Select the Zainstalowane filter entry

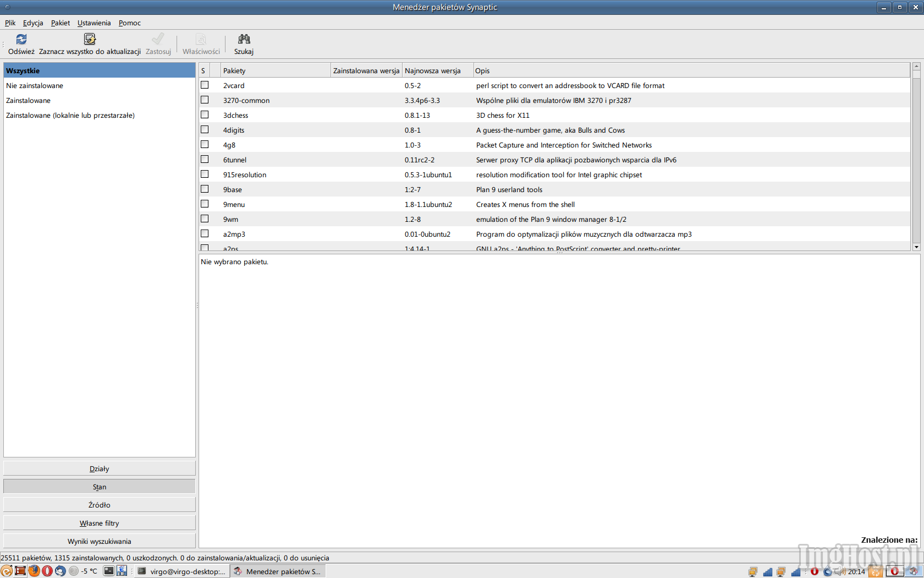coord(100,100)
